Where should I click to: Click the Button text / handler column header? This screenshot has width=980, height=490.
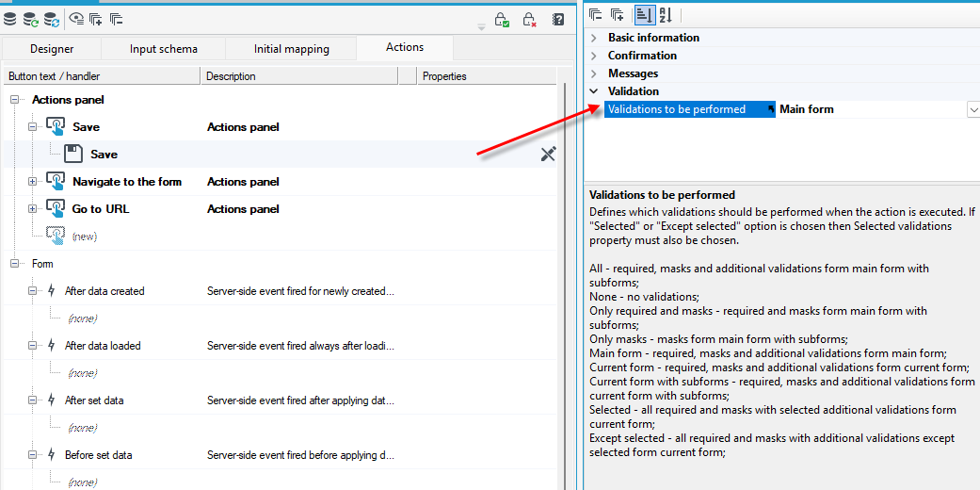(102, 76)
